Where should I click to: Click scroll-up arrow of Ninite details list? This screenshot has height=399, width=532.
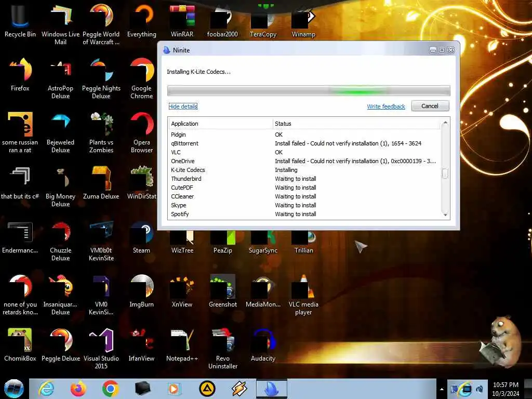(x=445, y=123)
